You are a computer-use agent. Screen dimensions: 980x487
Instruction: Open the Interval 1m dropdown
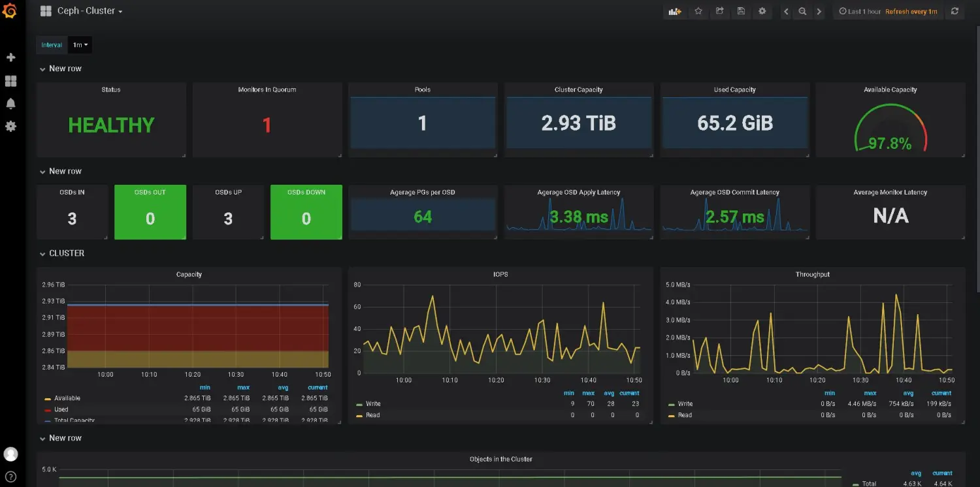(81, 45)
